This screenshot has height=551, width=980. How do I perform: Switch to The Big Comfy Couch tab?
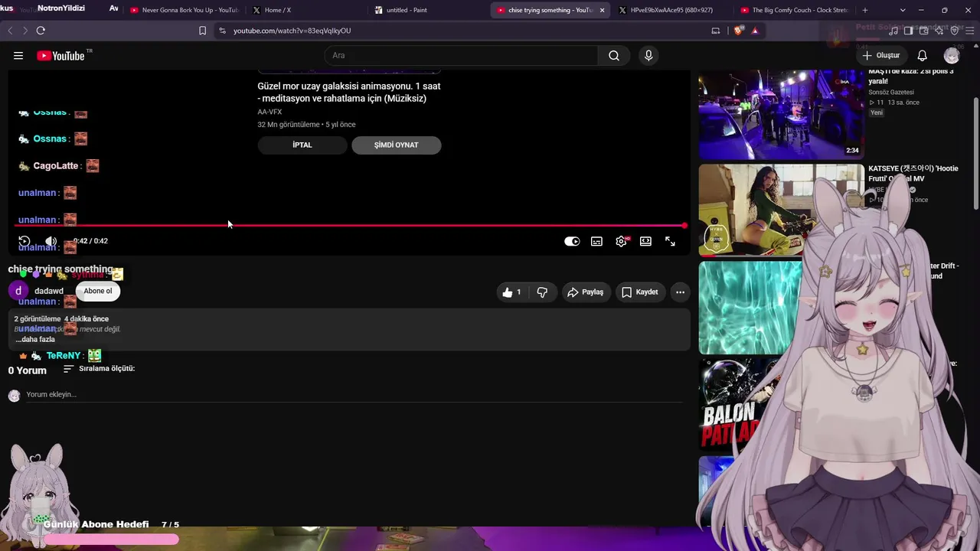click(x=795, y=10)
